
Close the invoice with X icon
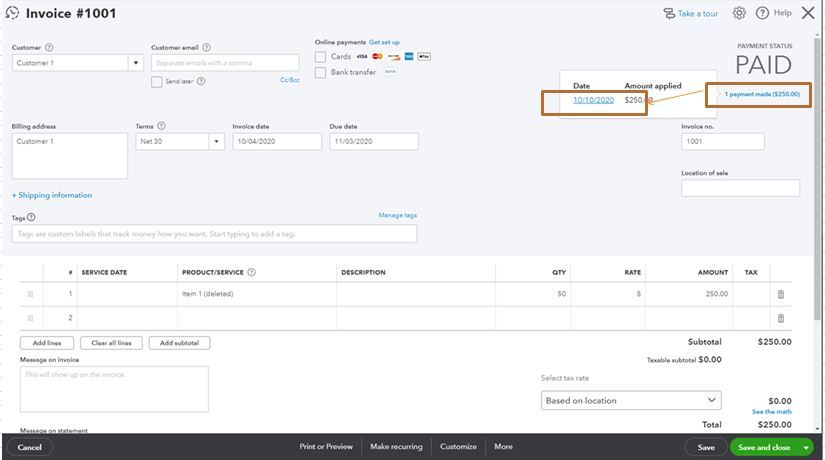(808, 13)
